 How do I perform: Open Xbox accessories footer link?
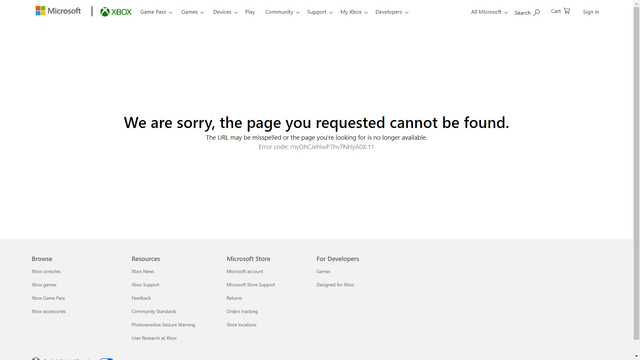pyautogui.click(x=49, y=311)
